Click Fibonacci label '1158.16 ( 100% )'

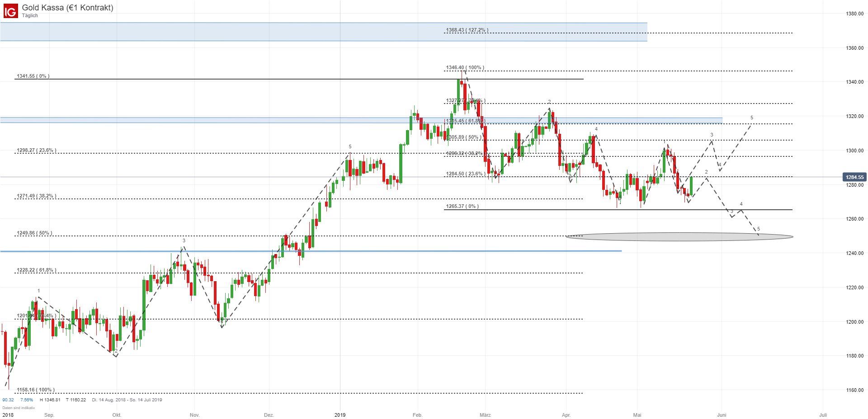pos(36,390)
